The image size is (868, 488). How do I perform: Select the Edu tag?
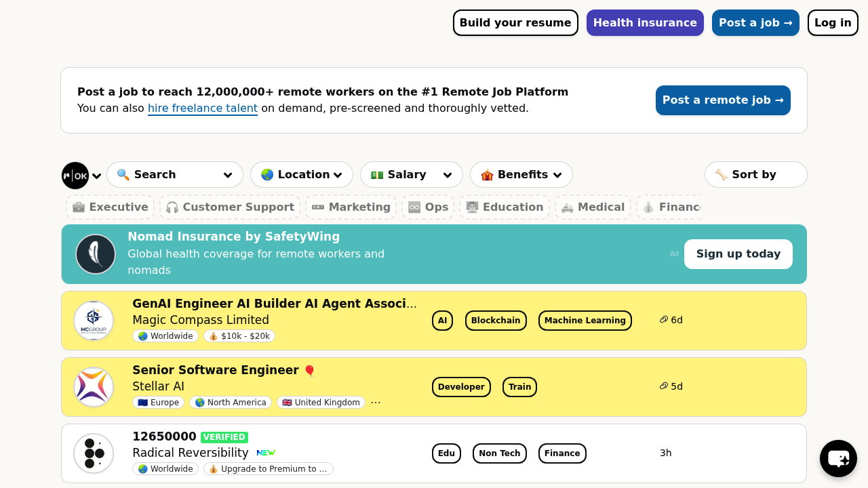coord(446,453)
